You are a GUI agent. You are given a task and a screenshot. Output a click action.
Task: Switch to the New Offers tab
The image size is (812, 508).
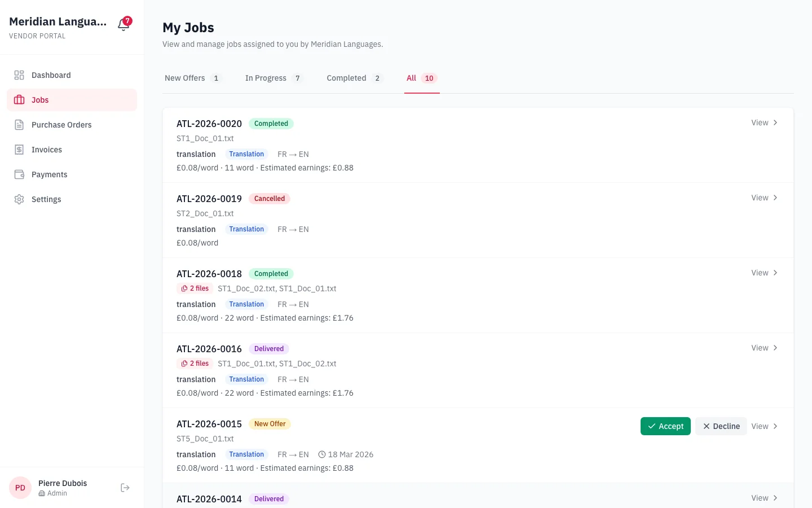[192, 78]
